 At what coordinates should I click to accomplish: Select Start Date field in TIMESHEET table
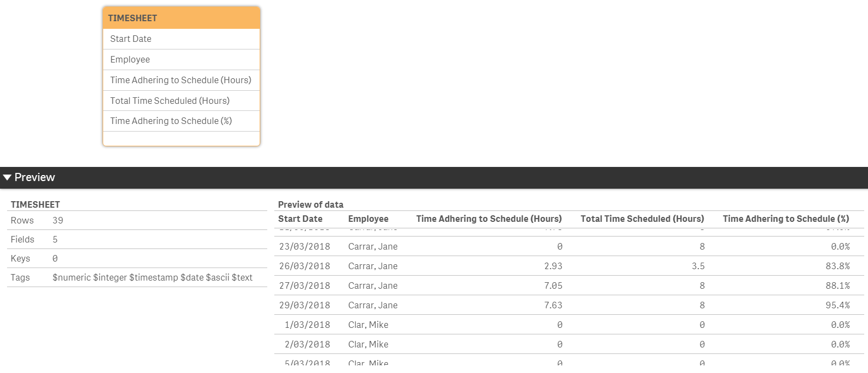tap(131, 39)
